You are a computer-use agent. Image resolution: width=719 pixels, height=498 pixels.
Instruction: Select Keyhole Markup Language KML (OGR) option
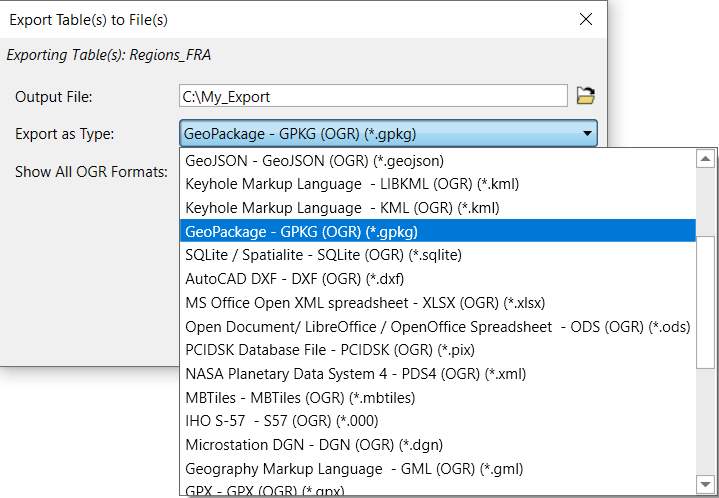438,208
